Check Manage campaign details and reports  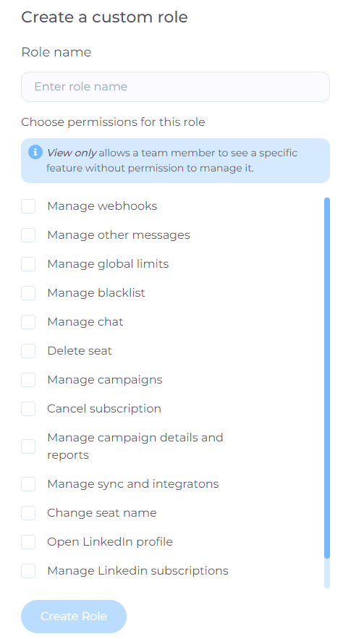click(x=28, y=447)
